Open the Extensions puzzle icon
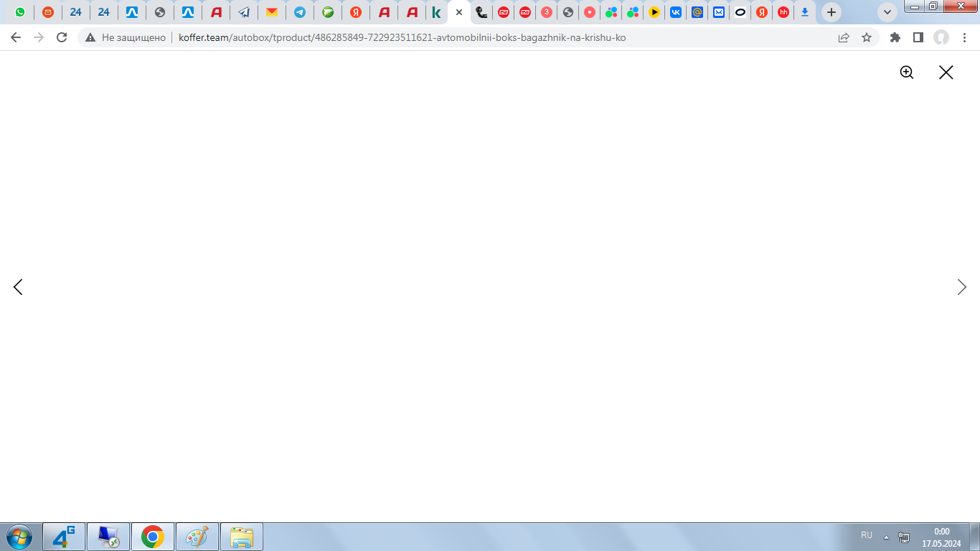This screenshot has height=551, width=980. [x=895, y=37]
